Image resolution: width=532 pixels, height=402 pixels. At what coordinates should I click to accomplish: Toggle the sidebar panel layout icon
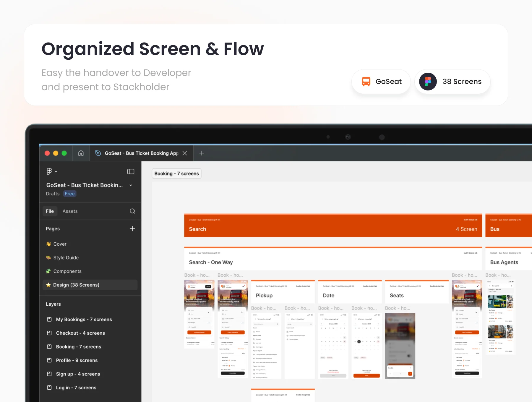[131, 171]
